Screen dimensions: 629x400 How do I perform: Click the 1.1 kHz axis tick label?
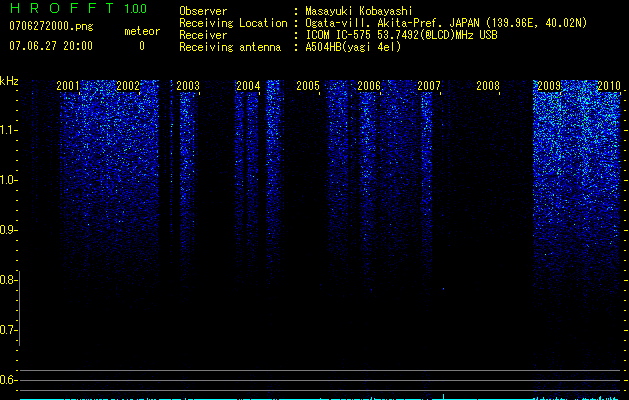click(8, 130)
